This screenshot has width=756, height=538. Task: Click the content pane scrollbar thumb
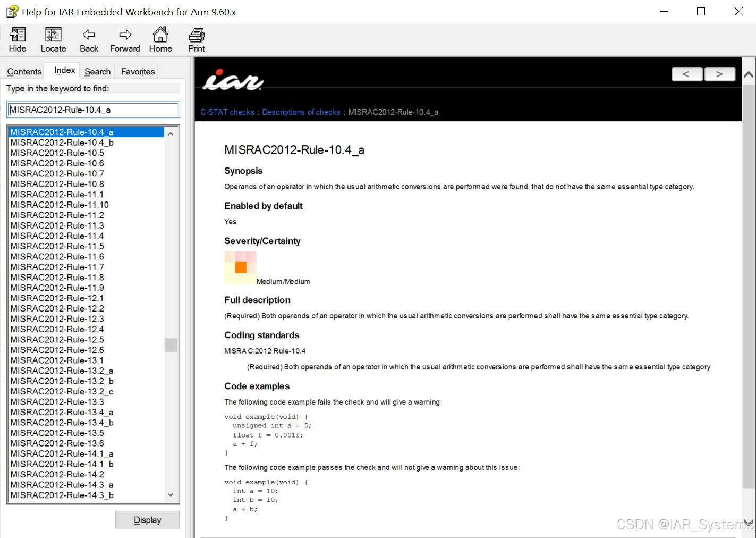[749, 285]
